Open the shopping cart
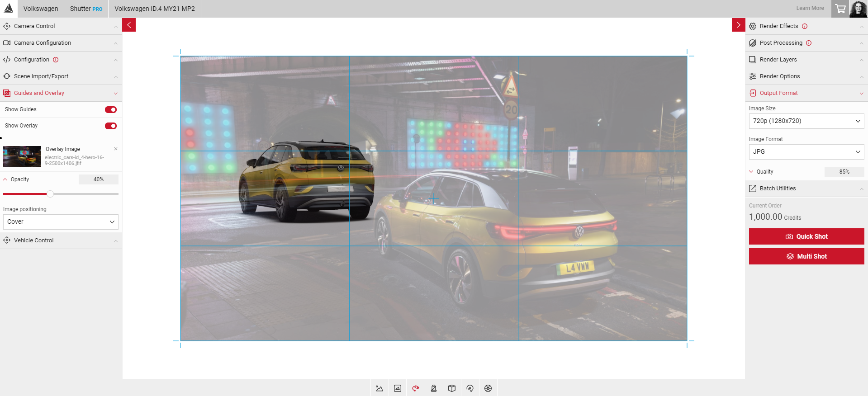The height and width of the screenshot is (396, 868). click(840, 9)
